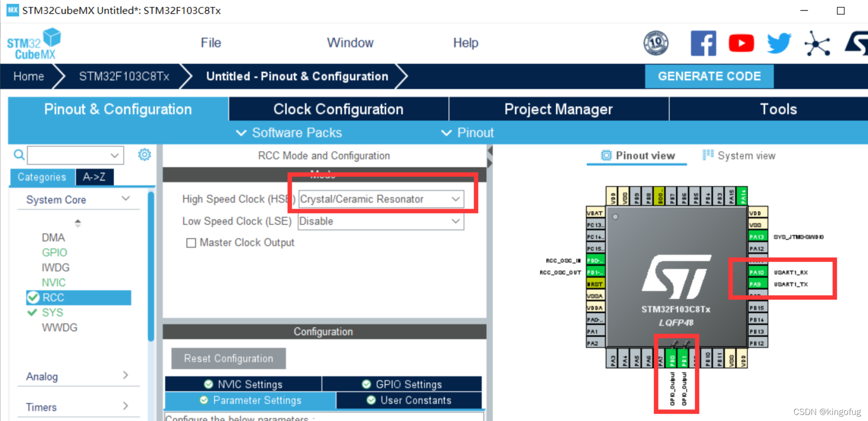The image size is (868, 421).
Task: Collapse the mode panel with the left arrow
Action: tap(490, 151)
